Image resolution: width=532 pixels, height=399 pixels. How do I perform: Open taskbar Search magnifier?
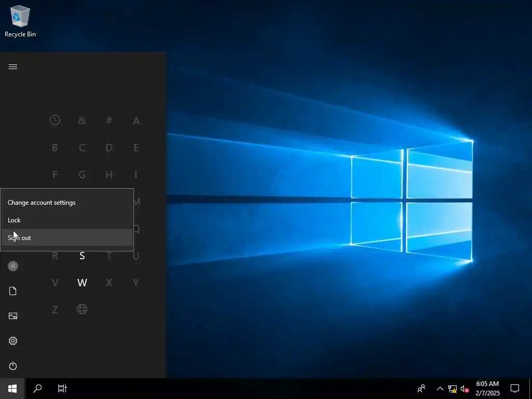pyautogui.click(x=37, y=389)
